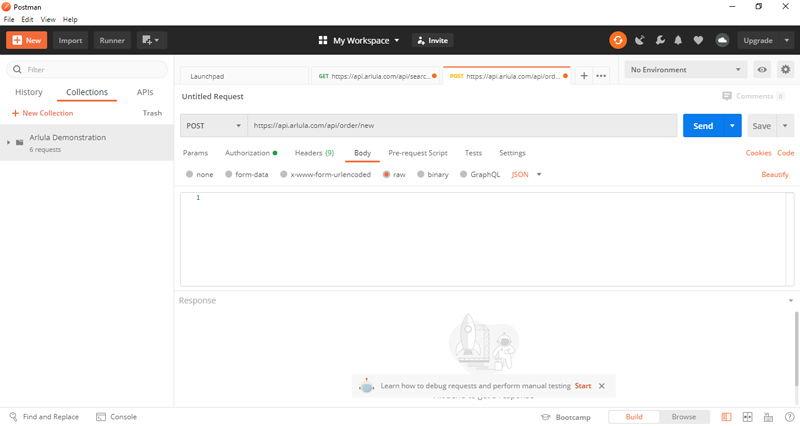Show notifications with the bell icon

(x=678, y=40)
